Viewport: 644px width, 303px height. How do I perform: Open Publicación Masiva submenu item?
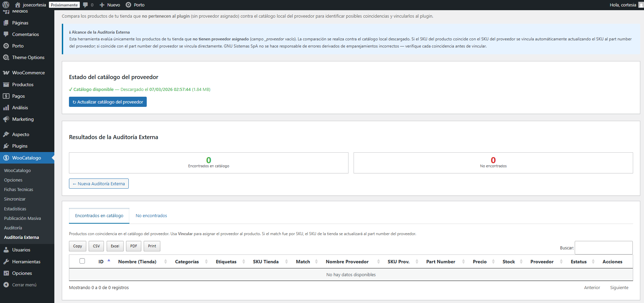click(x=22, y=218)
